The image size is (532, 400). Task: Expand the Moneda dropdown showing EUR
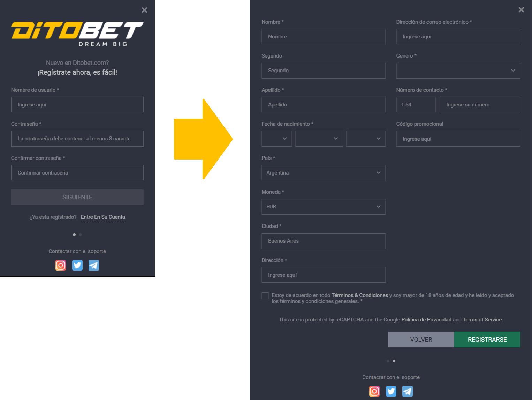coord(324,207)
